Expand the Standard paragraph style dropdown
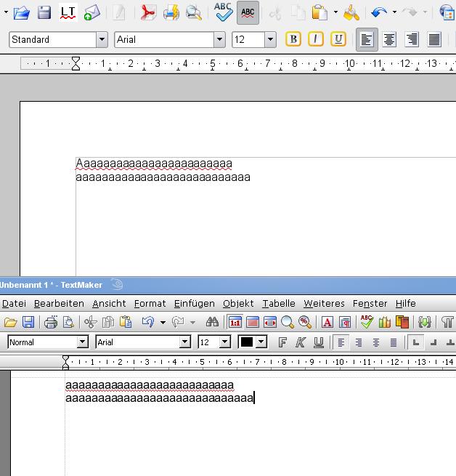This screenshot has width=456, height=476. (x=101, y=40)
